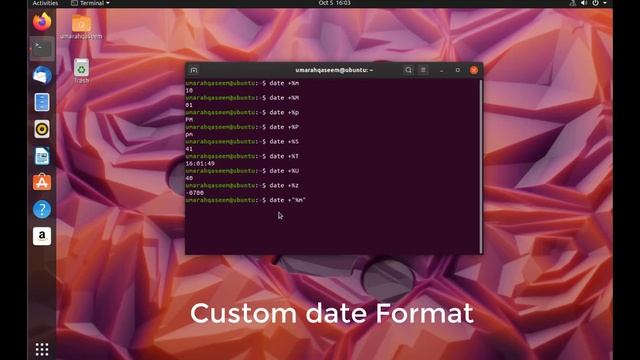Click the output '41' in terminal

pos(189,149)
